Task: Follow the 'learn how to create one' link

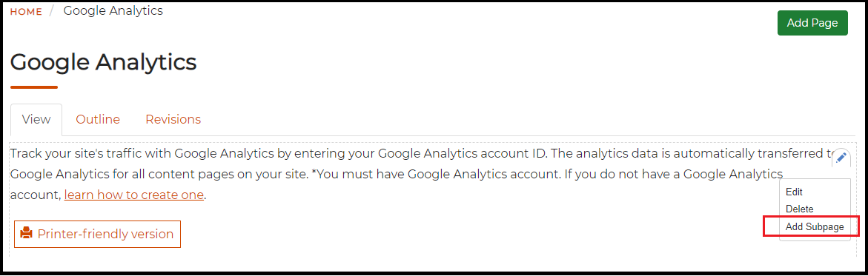Action: [x=134, y=195]
